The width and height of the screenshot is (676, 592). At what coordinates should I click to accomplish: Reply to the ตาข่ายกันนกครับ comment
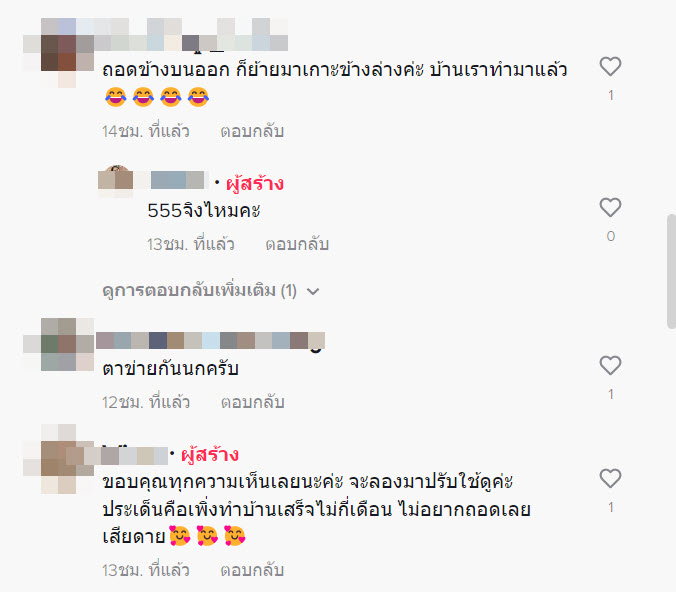coord(253,402)
